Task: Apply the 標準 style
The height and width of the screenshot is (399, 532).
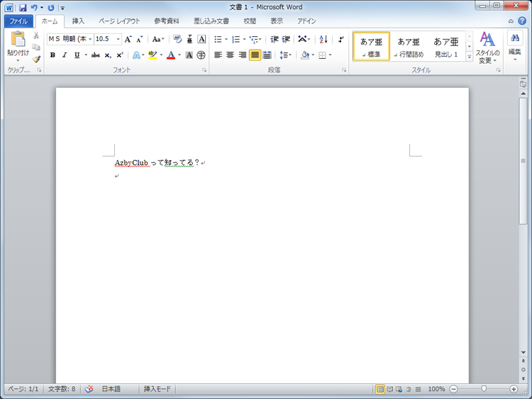Action: 371,47
